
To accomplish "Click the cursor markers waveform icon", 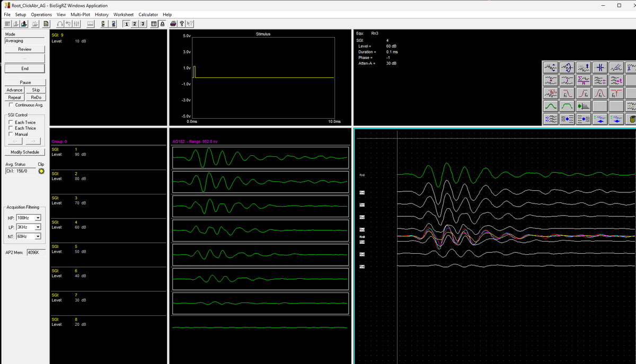I will [x=600, y=68].
